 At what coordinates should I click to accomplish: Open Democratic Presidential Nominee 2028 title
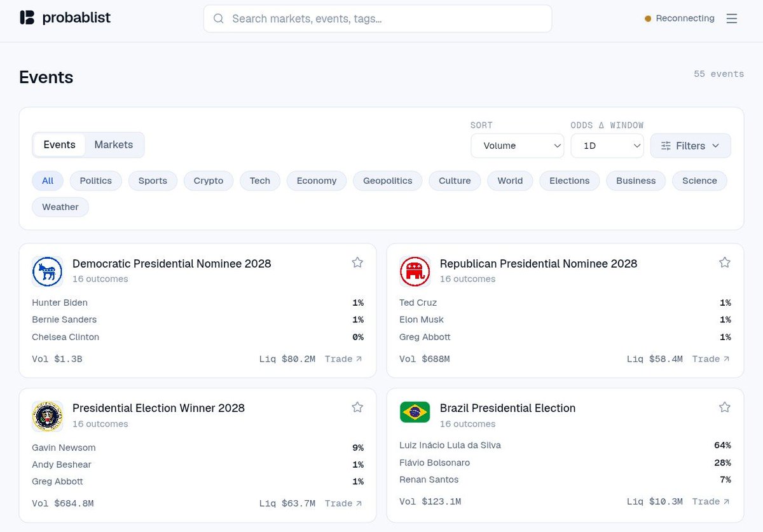pyautogui.click(x=172, y=263)
